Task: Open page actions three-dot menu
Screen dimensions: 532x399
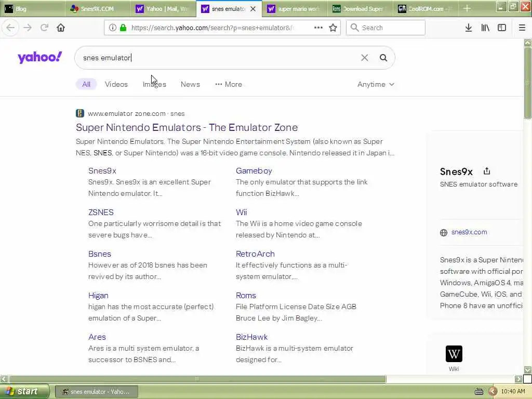Action: pyautogui.click(x=318, y=28)
